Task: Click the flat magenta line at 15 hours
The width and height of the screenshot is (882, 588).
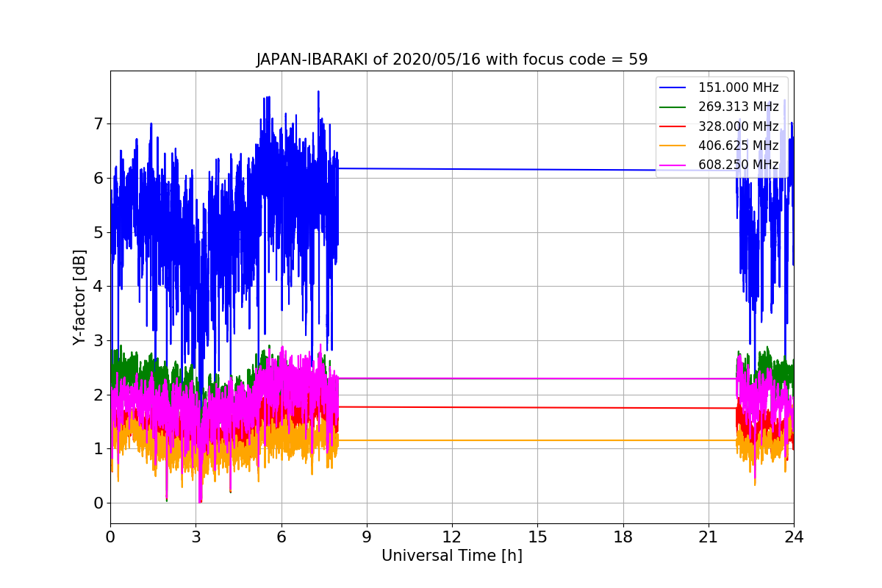Action: (537, 379)
